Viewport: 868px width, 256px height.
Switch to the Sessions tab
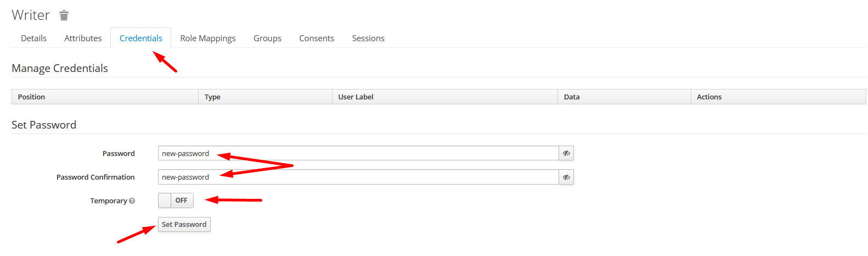(368, 38)
